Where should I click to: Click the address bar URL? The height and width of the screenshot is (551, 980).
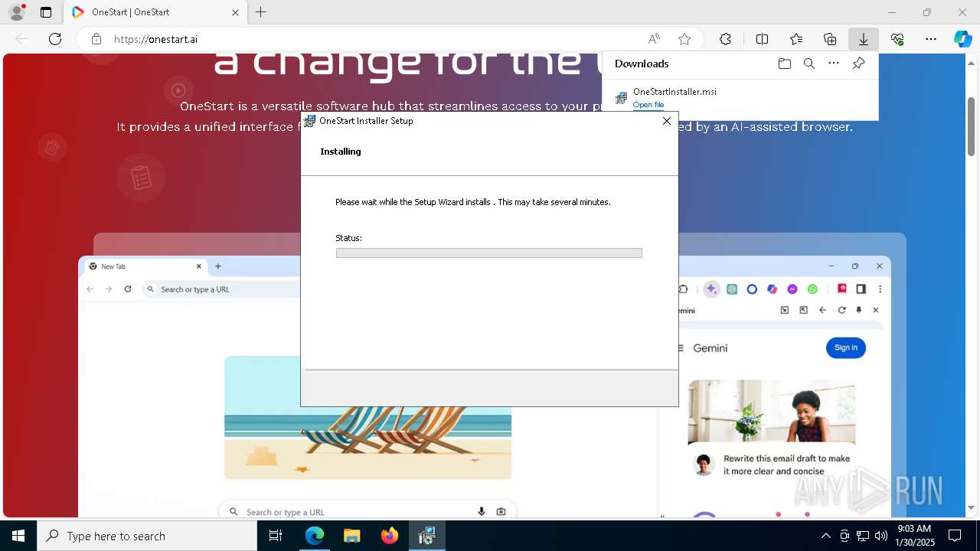(x=156, y=39)
